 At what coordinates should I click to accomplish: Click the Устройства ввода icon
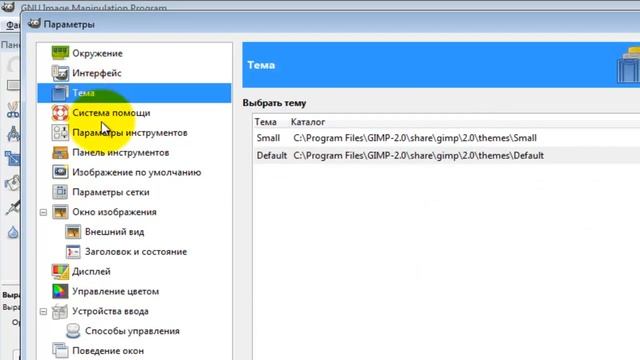[x=60, y=311]
